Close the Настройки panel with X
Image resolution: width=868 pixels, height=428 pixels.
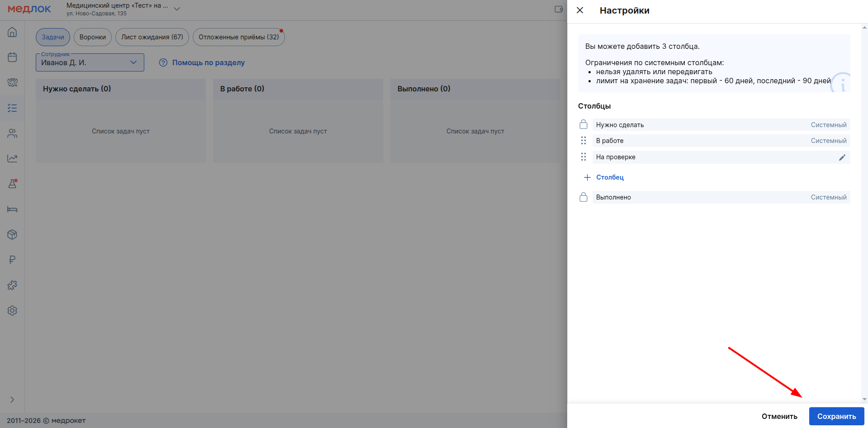580,10
